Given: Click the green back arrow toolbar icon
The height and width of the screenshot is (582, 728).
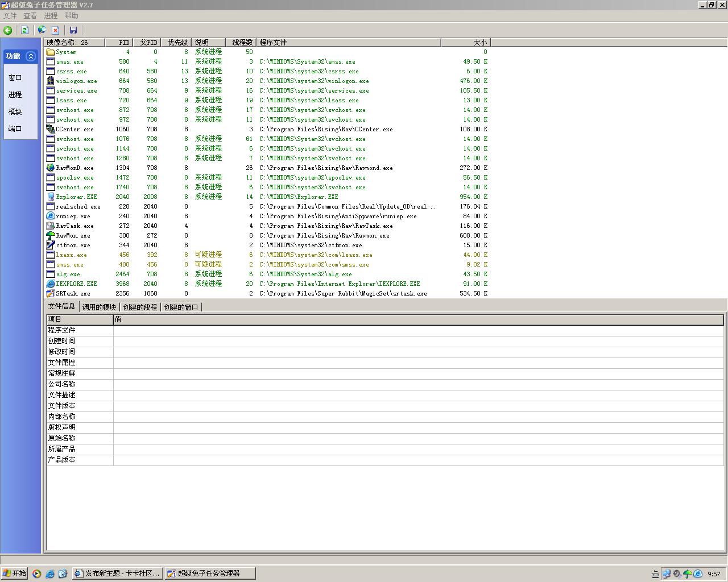Looking at the screenshot, I should 8,30.
